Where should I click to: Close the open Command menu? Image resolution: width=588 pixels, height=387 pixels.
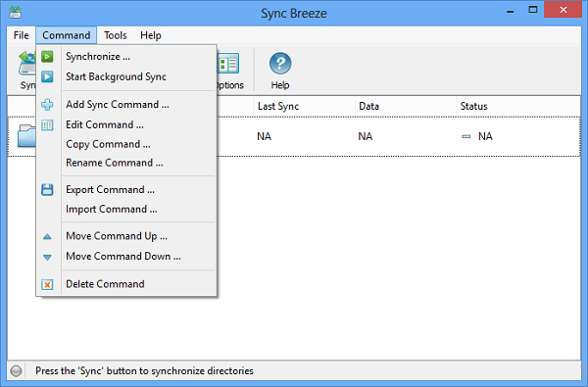67,35
